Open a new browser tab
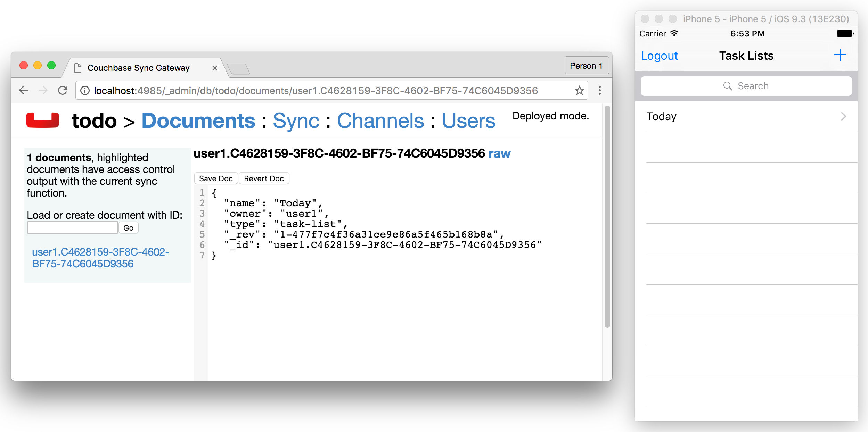This screenshot has height=432, width=868. [x=238, y=69]
